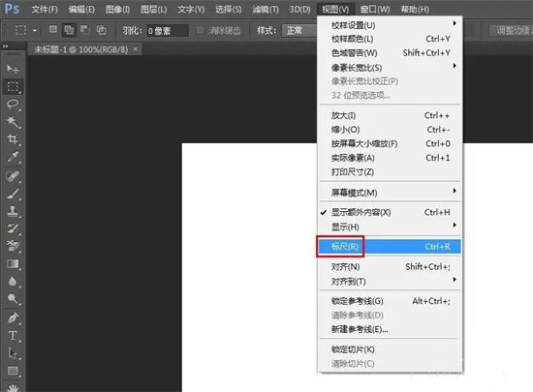Viewport: 533px width, 392px height.
Task: Select the Brush tool
Action: pos(13,194)
